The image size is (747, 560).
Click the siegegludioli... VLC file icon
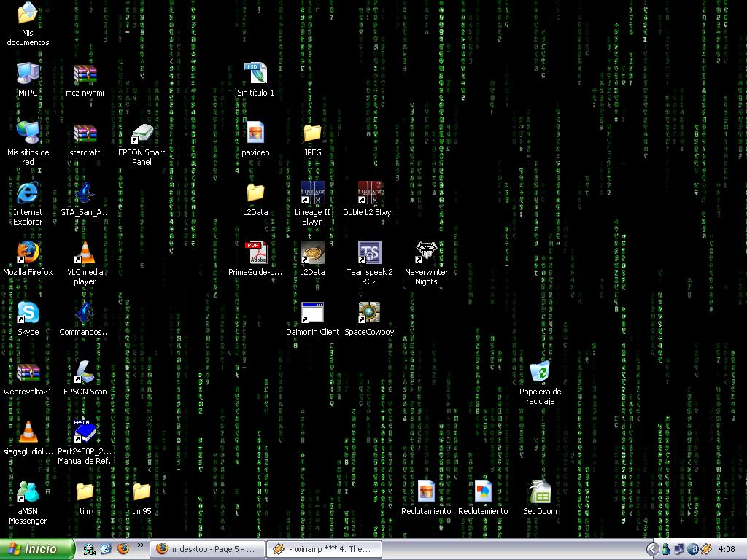(x=28, y=438)
